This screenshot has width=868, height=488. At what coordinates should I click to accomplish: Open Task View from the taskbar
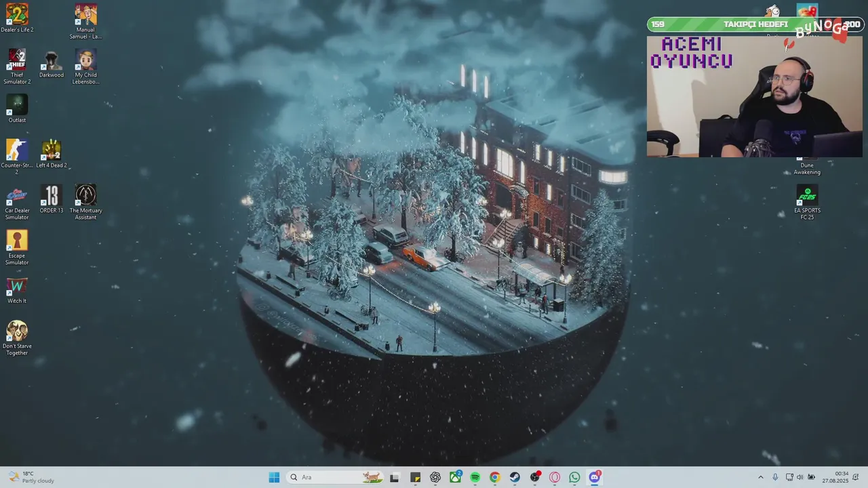[x=395, y=477]
